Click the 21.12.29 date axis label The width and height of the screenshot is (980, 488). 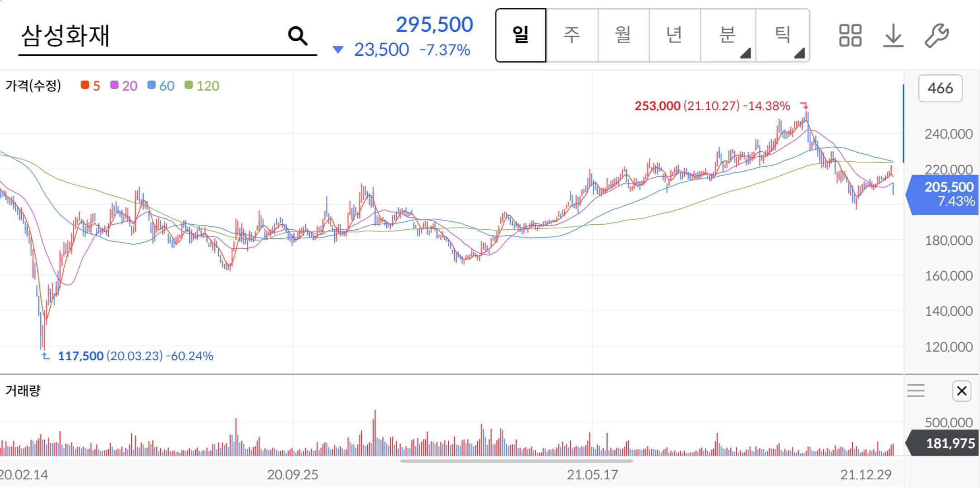[x=866, y=475]
